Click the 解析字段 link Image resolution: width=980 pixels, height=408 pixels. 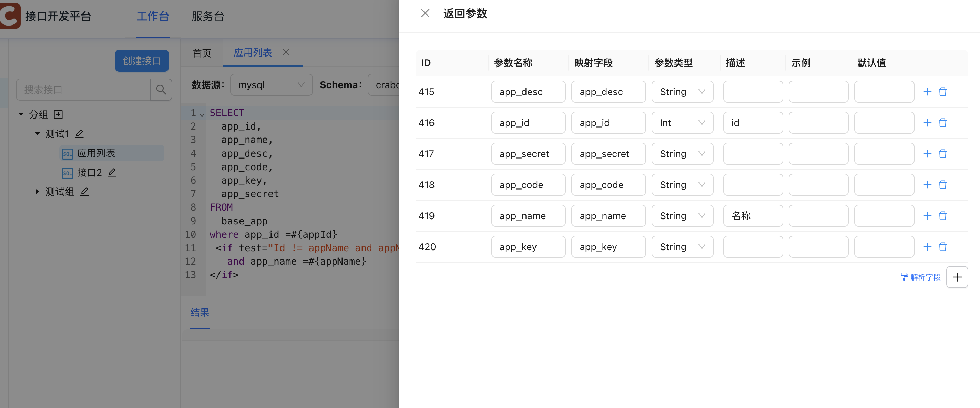[x=920, y=277]
